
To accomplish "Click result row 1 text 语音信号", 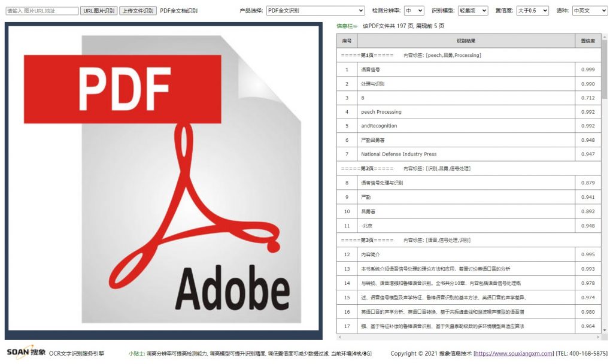I will pos(370,69).
